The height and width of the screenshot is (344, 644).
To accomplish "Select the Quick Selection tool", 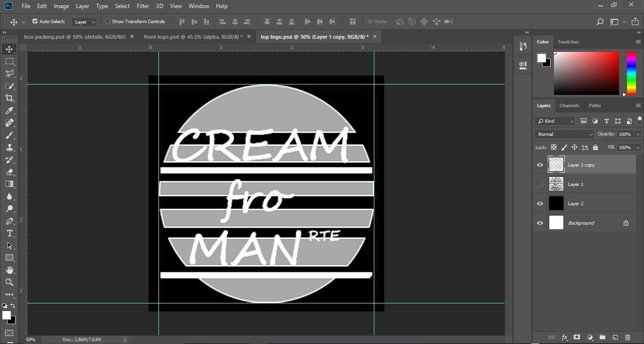I will tap(9, 86).
